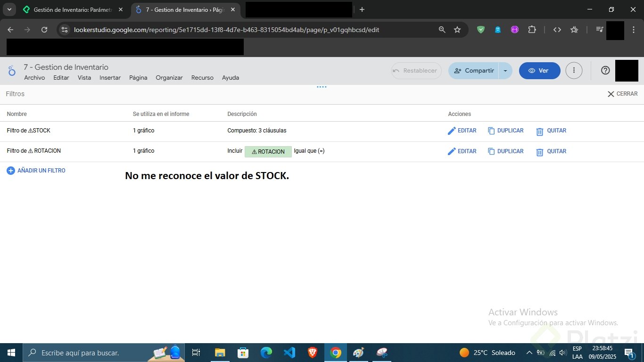Click the Ver view button
This screenshot has height=362, width=644.
pos(540,71)
